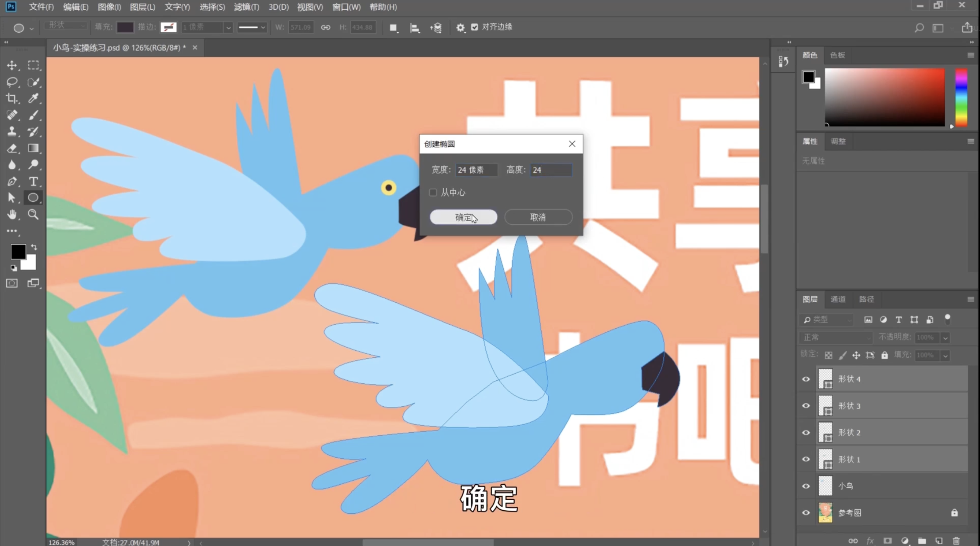Image resolution: width=980 pixels, height=546 pixels.
Task: Toggle the 对齐边缘 checkbox
Action: tap(474, 27)
